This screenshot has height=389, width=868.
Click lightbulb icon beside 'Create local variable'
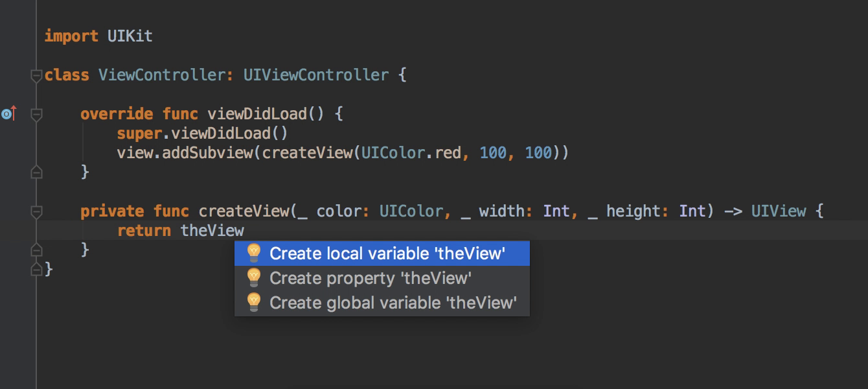coord(253,253)
